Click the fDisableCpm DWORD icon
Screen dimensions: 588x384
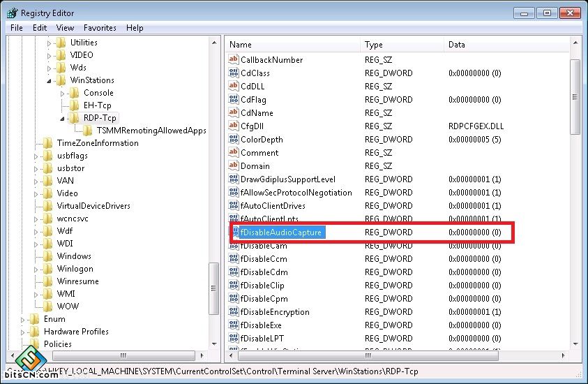pos(233,298)
